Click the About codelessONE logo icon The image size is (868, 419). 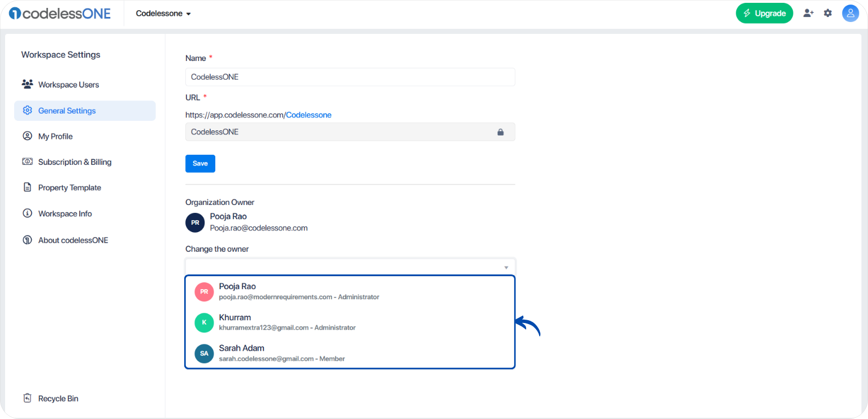(x=27, y=240)
